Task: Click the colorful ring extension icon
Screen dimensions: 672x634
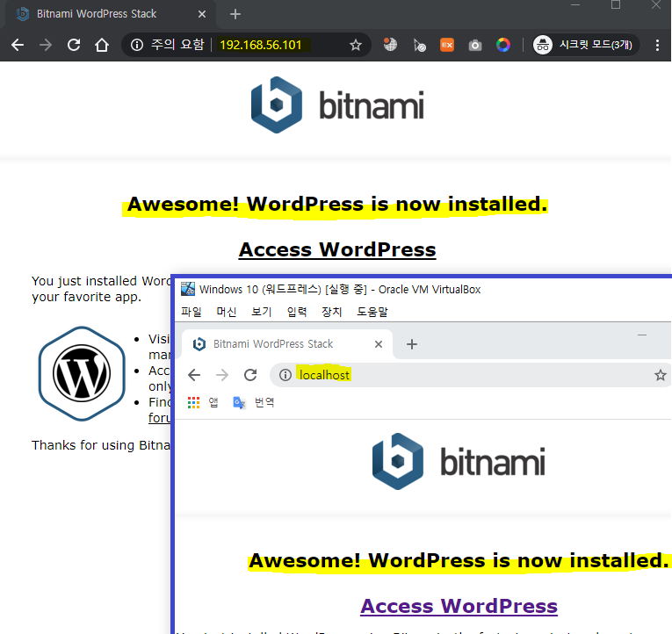Action: (503, 45)
